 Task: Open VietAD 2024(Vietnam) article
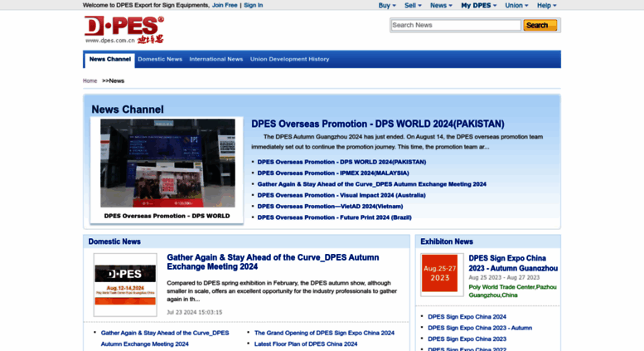pos(330,207)
